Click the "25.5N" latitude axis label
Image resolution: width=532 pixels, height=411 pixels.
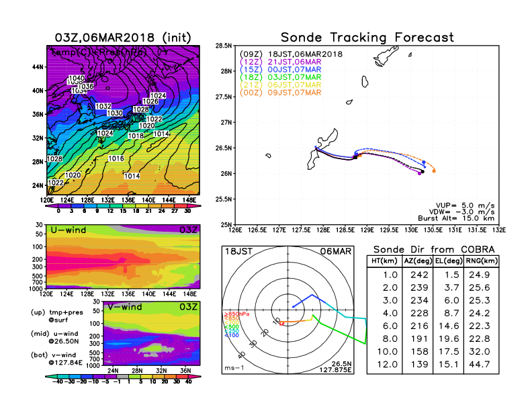pos(223,199)
